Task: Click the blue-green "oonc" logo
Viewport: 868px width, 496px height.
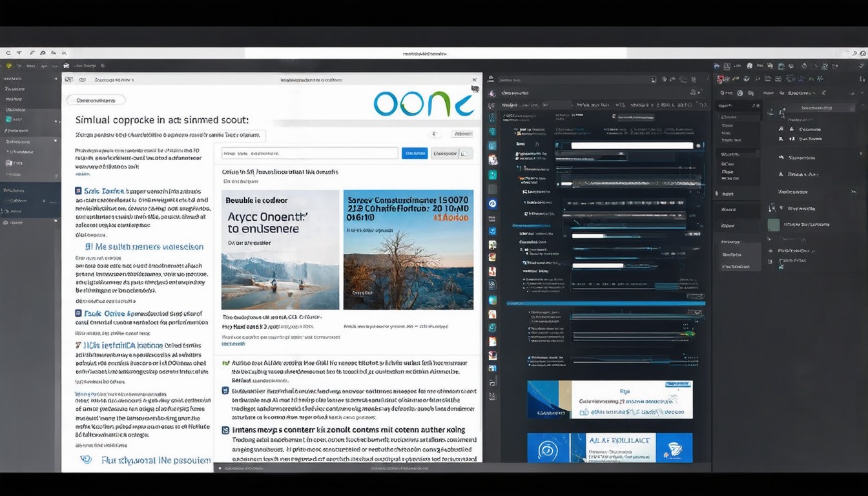Action: (423, 103)
